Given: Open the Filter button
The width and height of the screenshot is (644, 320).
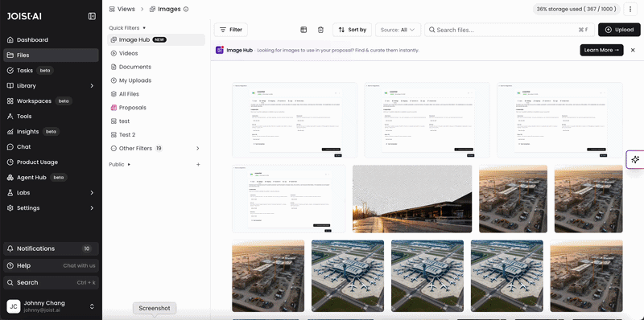Looking at the screenshot, I should 231,30.
